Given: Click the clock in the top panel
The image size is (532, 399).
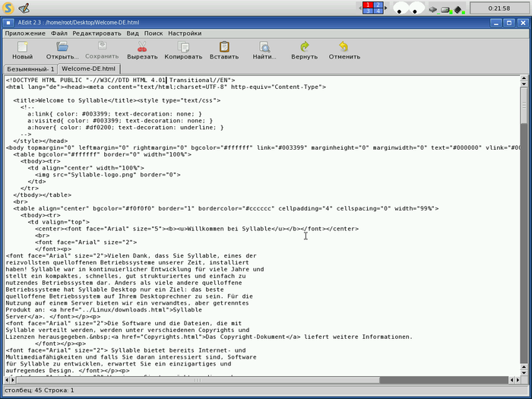Looking at the screenshot, I should [497, 8].
